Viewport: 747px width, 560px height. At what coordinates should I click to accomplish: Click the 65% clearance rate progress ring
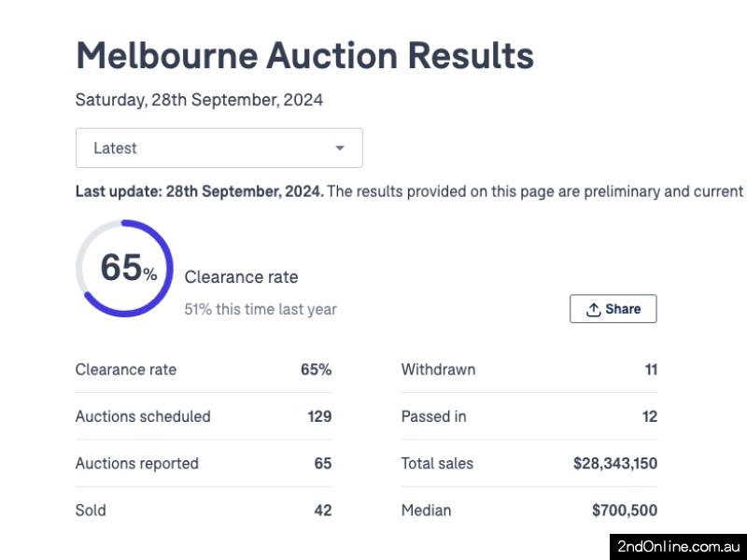point(124,268)
